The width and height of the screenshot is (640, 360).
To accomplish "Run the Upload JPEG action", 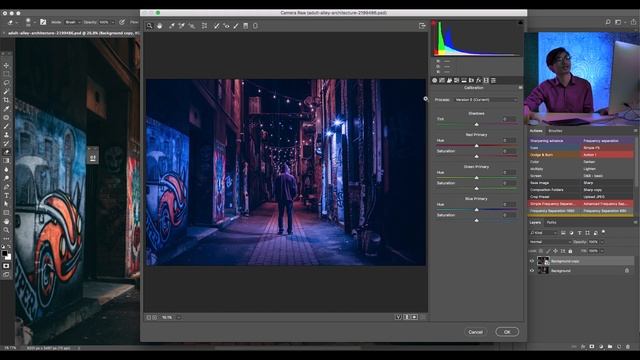I will tap(607, 197).
